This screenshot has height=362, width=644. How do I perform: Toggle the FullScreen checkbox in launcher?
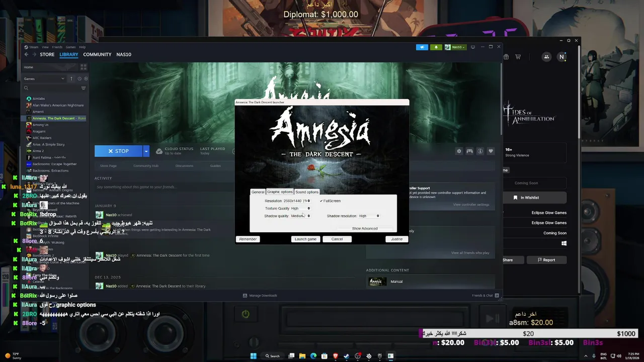pos(330,201)
